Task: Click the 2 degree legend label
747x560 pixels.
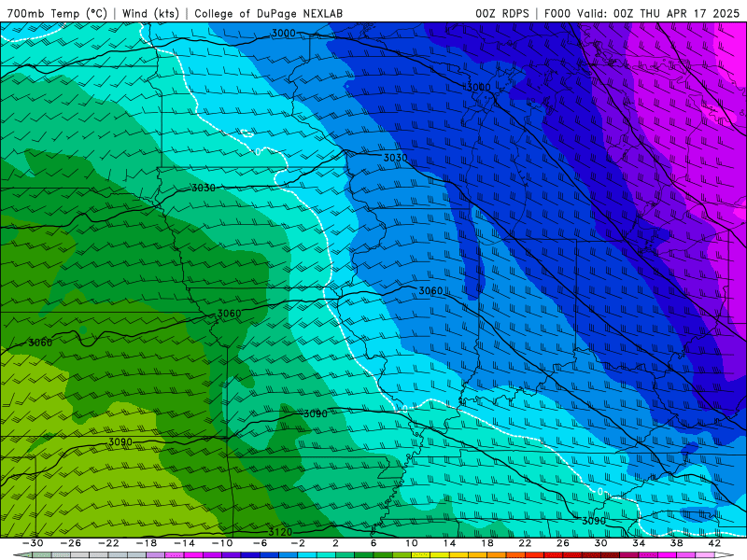Action: coord(335,543)
